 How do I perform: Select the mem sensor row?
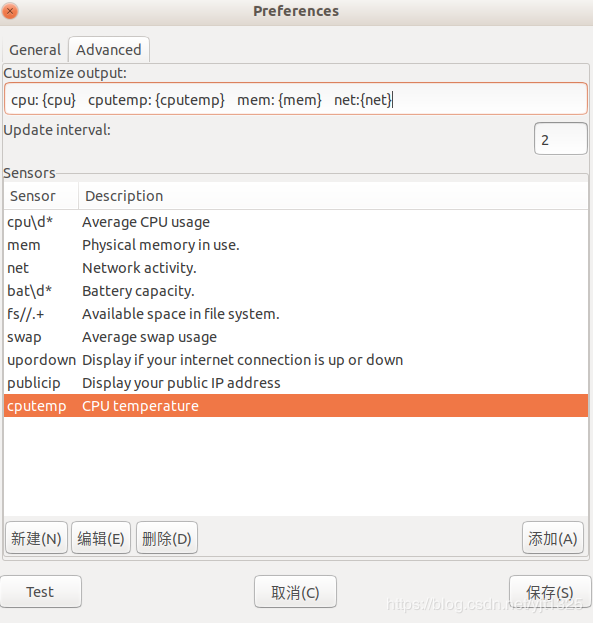(x=296, y=245)
